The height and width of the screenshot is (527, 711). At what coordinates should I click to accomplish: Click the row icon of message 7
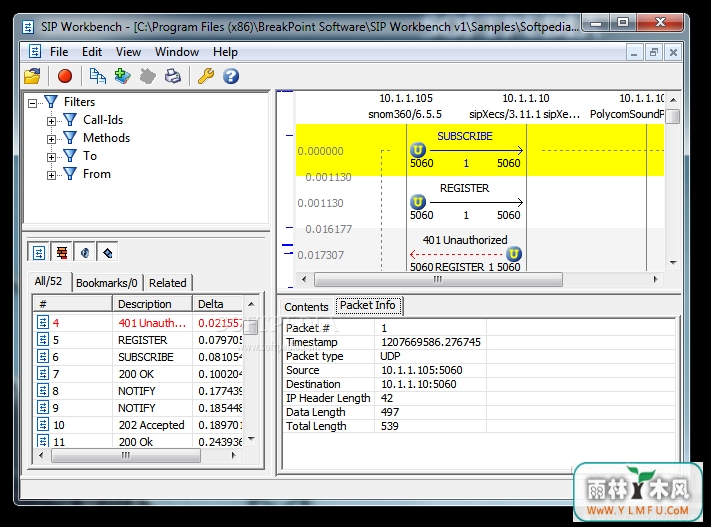[43, 374]
